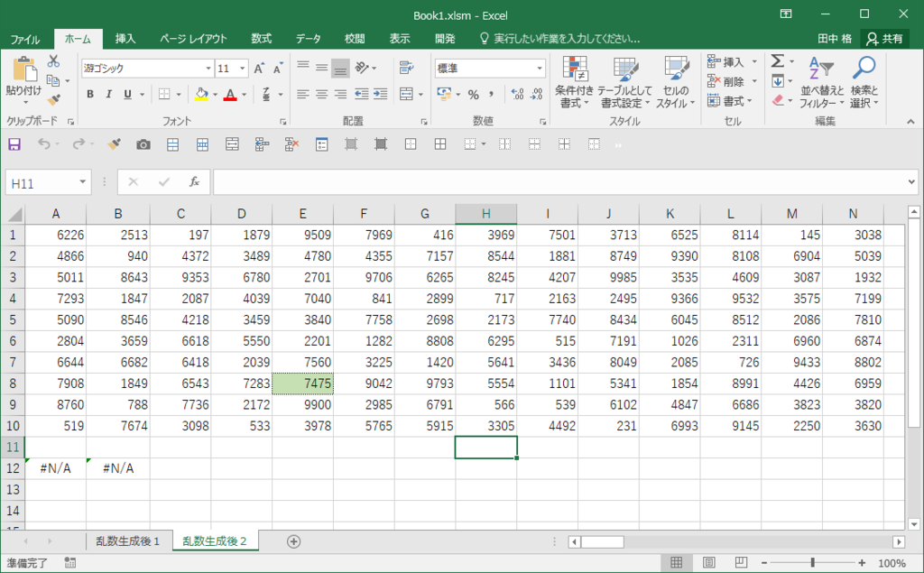
Task: Click the 共有 share button
Action: pyautogui.click(x=884, y=39)
